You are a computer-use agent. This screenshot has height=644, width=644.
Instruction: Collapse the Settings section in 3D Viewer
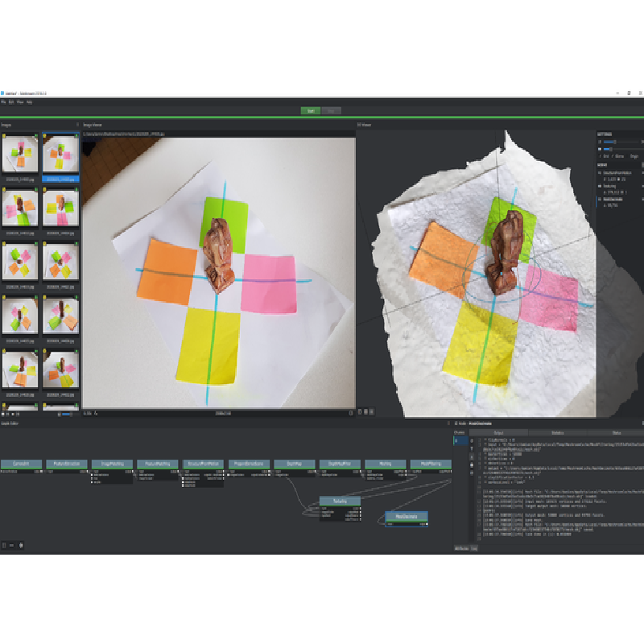click(x=605, y=133)
